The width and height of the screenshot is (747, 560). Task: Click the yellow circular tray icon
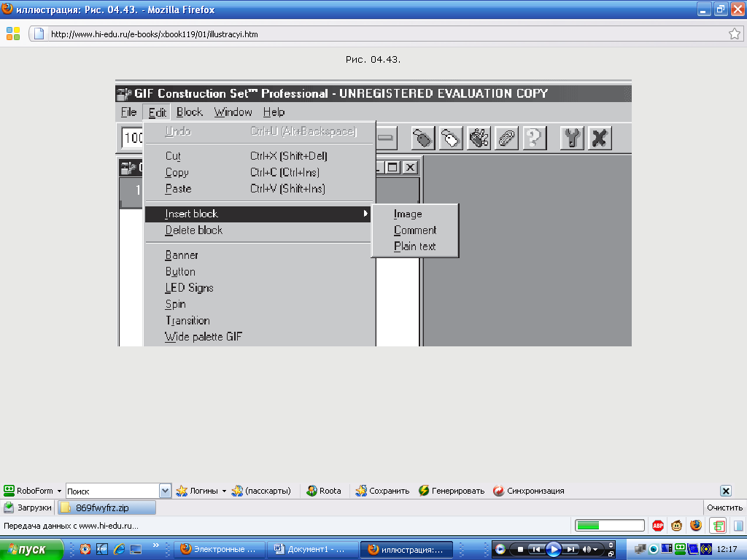pyautogui.click(x=705, y=549)
